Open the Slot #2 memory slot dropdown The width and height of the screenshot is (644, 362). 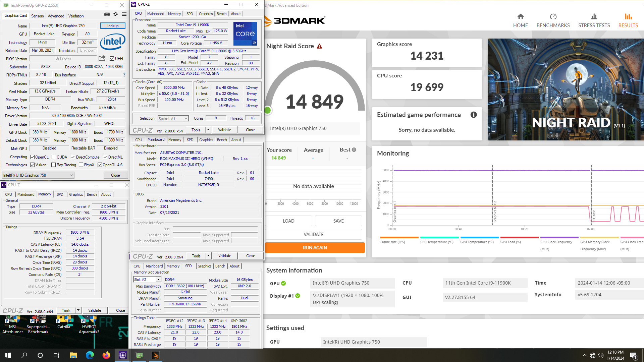[147, 279]
